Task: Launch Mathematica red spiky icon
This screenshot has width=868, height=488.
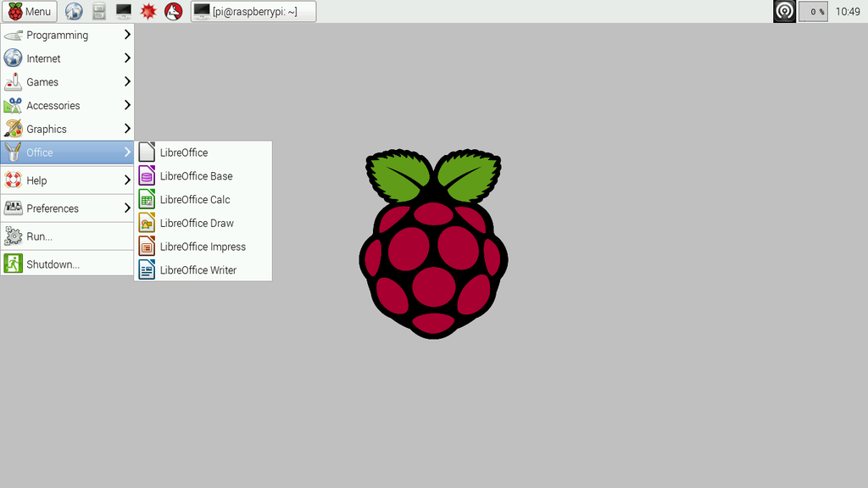Action: click(x=148, y=12)
